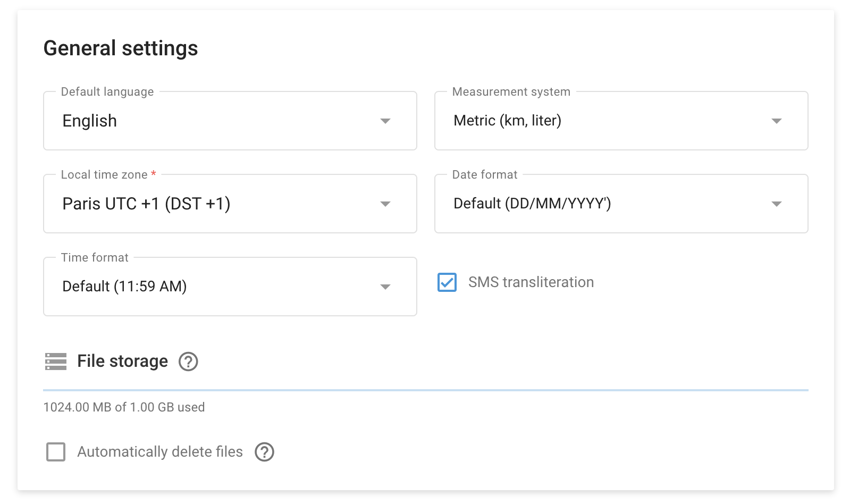Expand the Time format dropdown arrow
The width and height of the screenshot is (858, 504).
point(385,287)
